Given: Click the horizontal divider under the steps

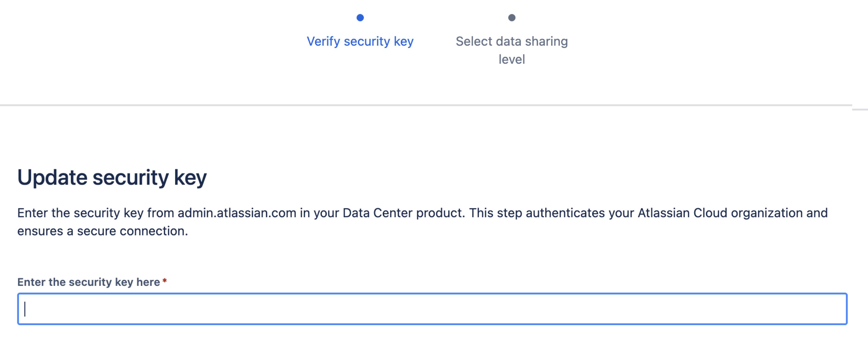Looking at the screenshot, I should 426,106.
